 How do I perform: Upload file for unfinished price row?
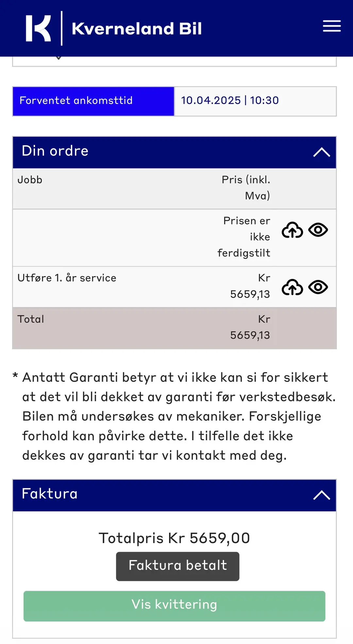292,230
